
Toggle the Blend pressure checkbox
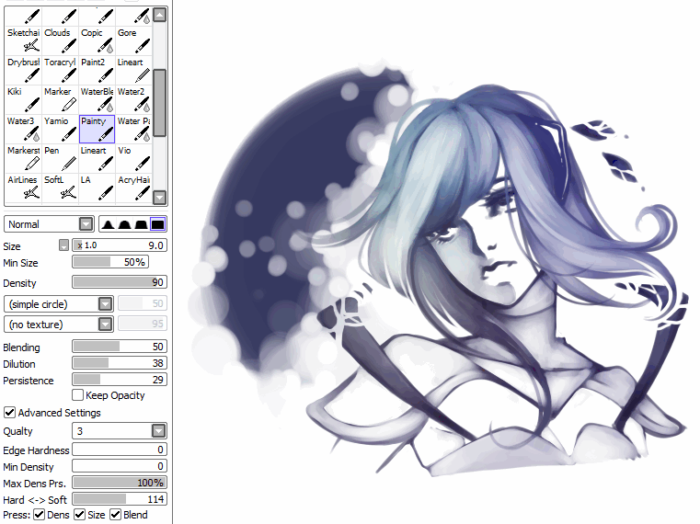(x=115, y=515)
